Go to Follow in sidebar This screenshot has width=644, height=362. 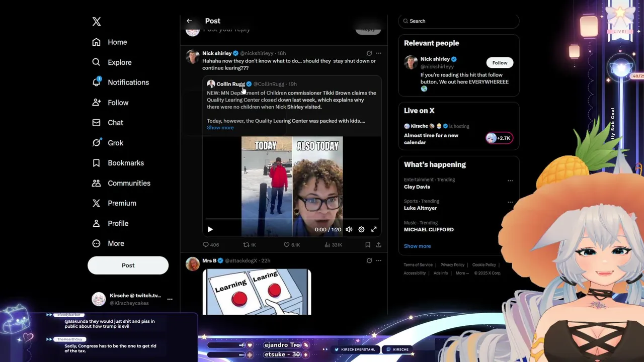pyautogui.click(x=118, y=103)
